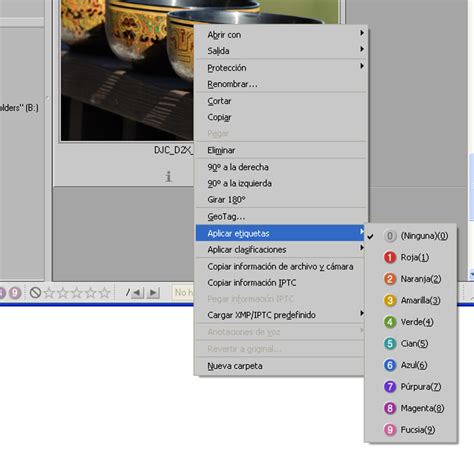Click the 'Verde(4)' label text
The image size is (474, 452).
coord(417,322)
